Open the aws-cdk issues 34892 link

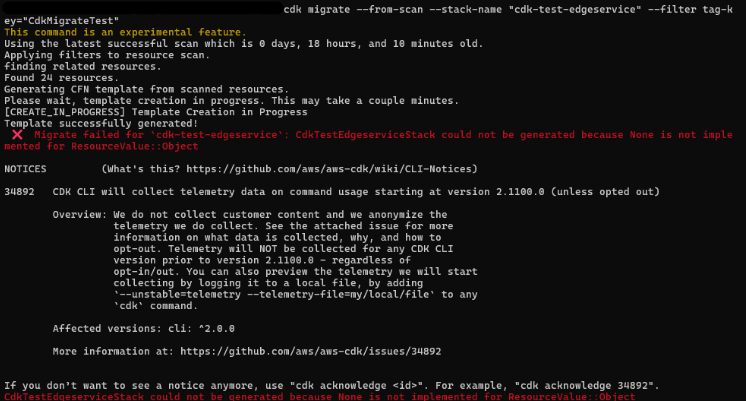click(x=311, y=352)
